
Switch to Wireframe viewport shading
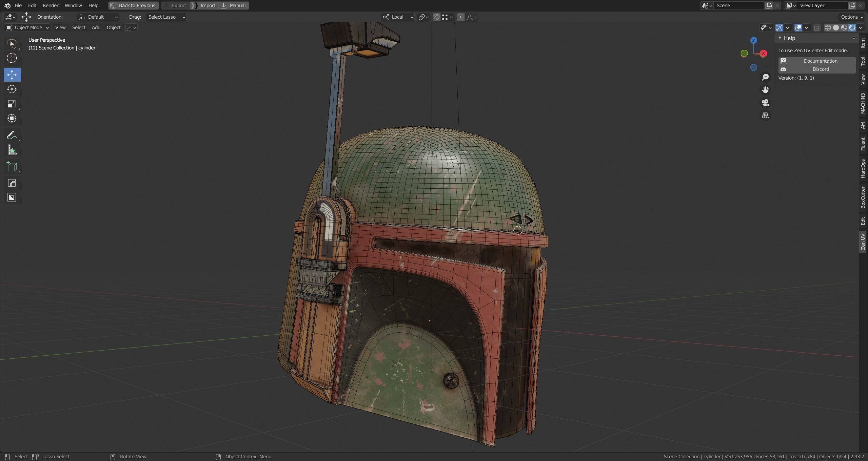pos(828,27)
